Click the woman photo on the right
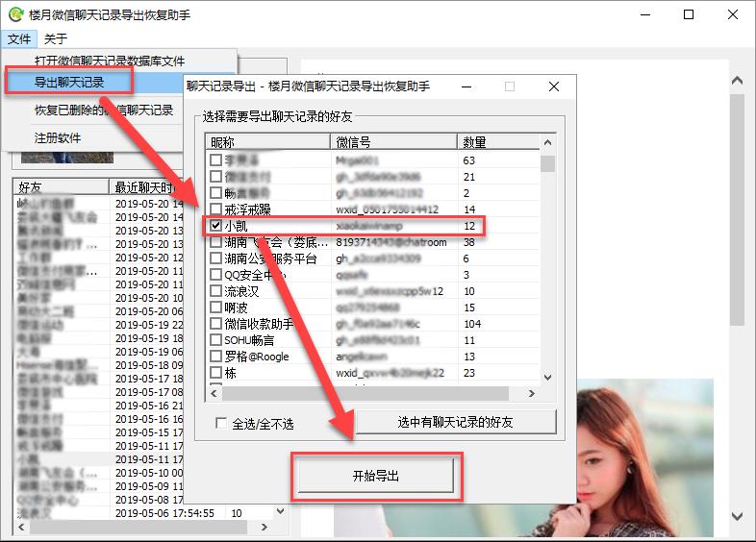Screen dimensions: 756x542 coord(644,457)
